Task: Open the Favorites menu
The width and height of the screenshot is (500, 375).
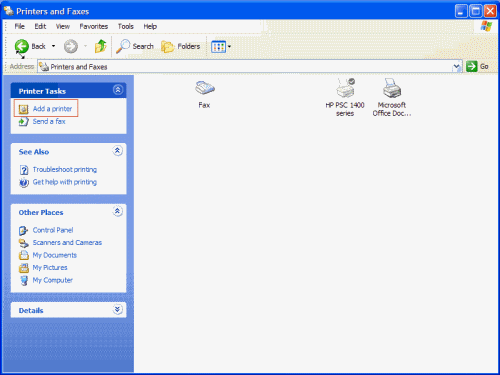Action: pos(94,26)
